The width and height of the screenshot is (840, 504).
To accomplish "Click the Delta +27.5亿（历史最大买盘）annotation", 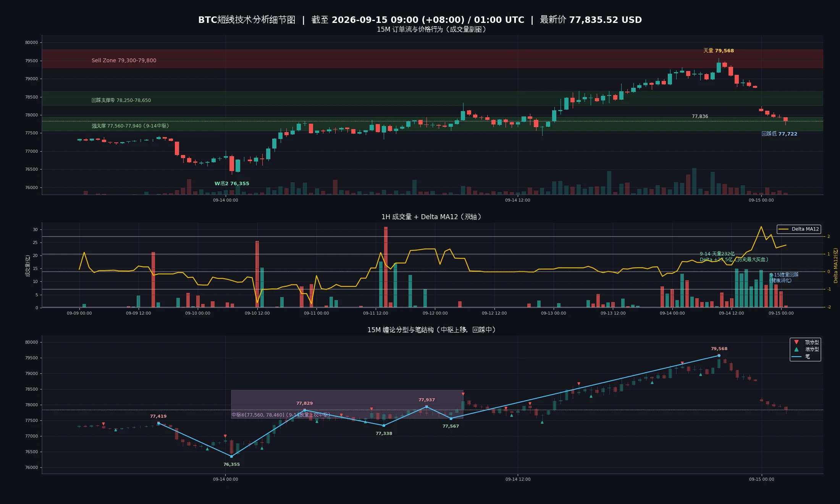I will point(734,260).
